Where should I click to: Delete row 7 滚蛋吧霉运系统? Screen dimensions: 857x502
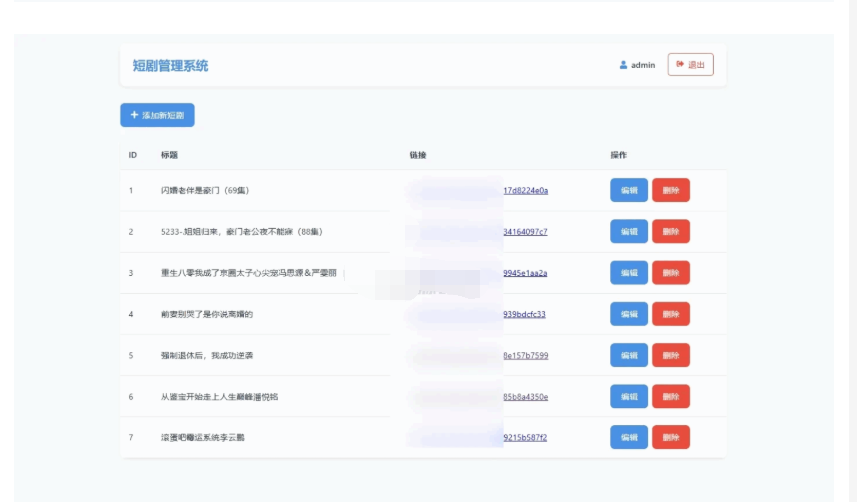point(671,437)
